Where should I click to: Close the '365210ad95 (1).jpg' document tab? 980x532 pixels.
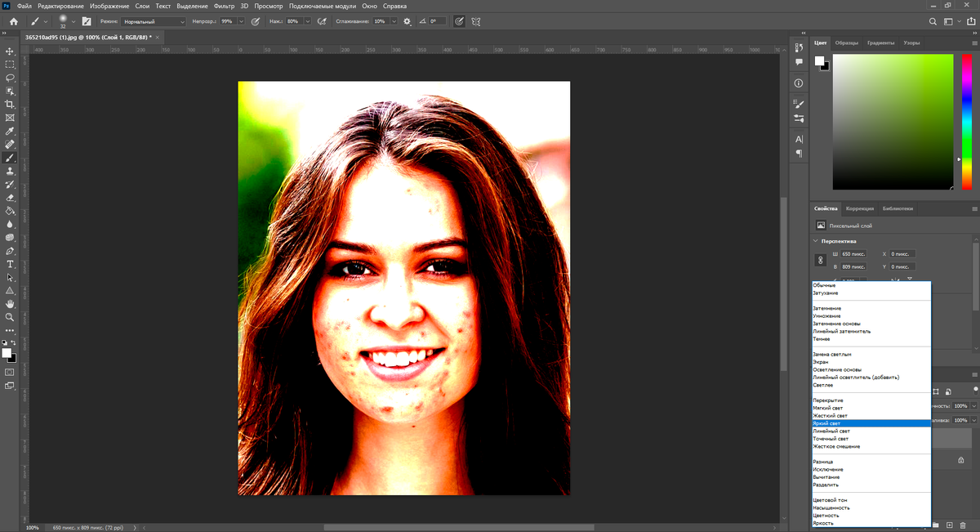158,38
